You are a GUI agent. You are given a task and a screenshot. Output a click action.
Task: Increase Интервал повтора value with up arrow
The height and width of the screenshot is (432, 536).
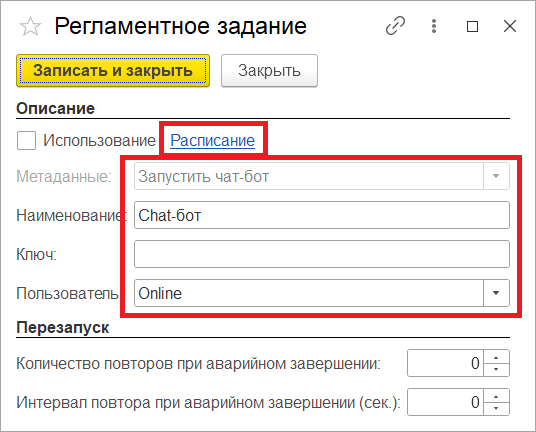496,396
